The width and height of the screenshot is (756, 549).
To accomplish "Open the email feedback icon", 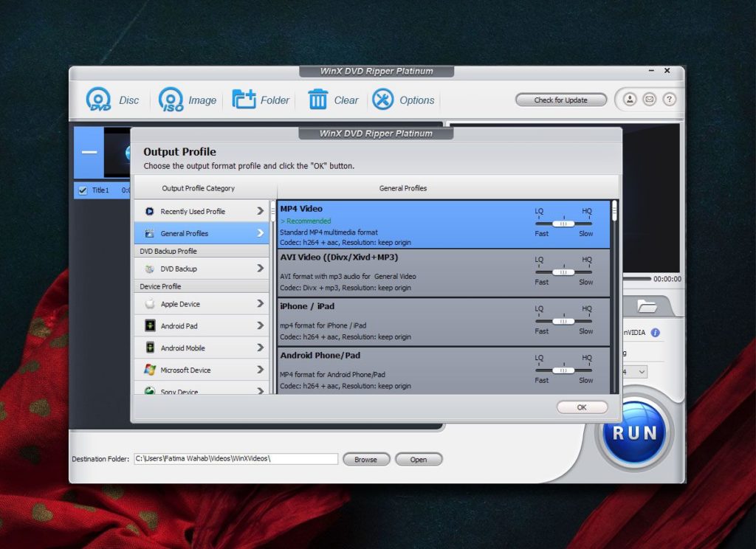I will coord(649,99).
